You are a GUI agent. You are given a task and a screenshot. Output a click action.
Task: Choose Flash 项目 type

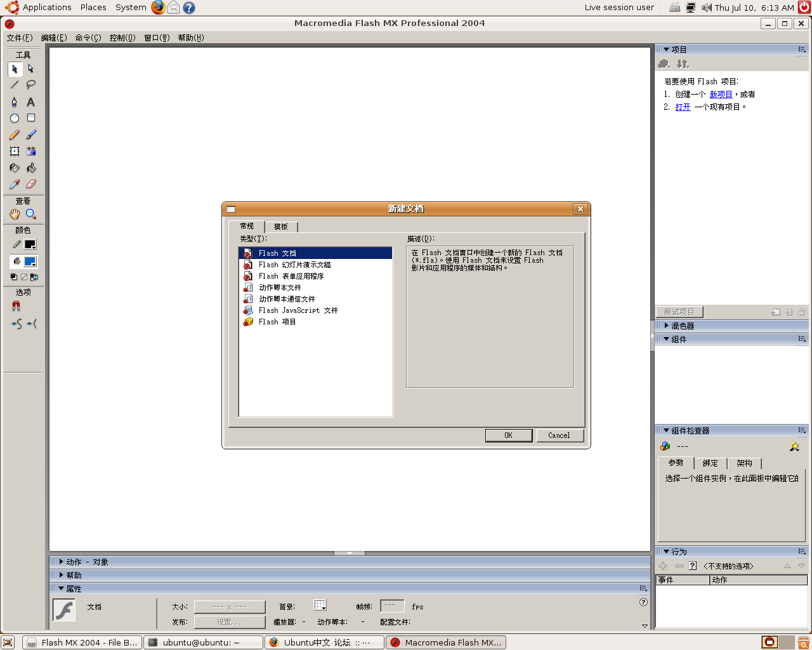[315, 322]
